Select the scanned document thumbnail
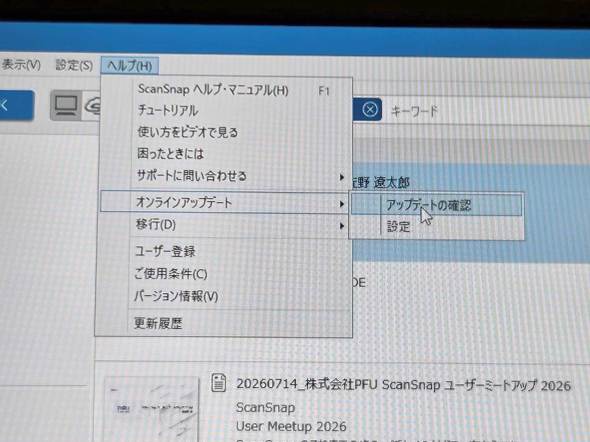590x442 pixels. 151,409
